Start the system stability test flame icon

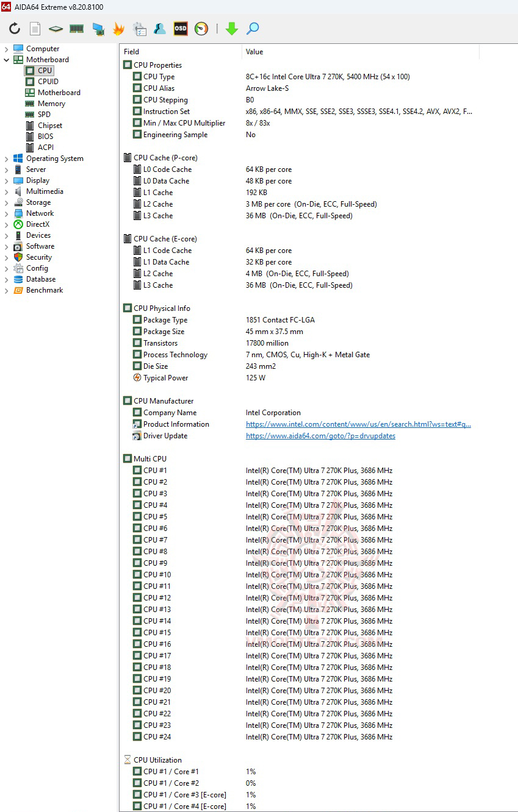(118, 29)
